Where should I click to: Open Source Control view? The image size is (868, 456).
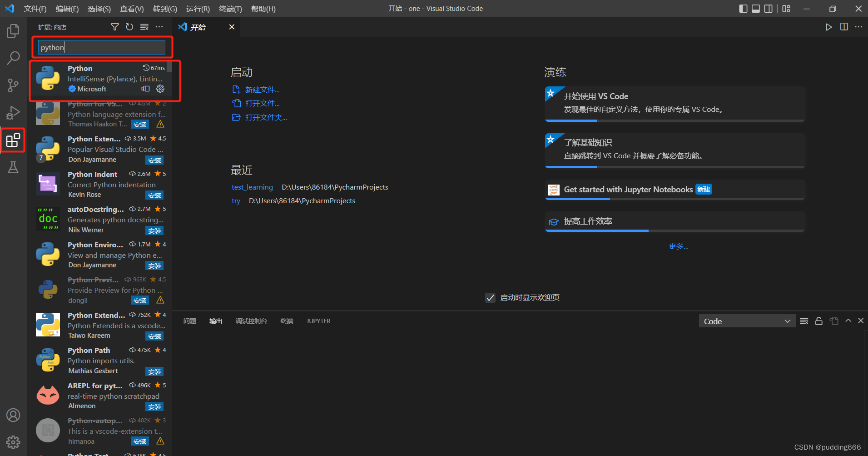[13, 85]
